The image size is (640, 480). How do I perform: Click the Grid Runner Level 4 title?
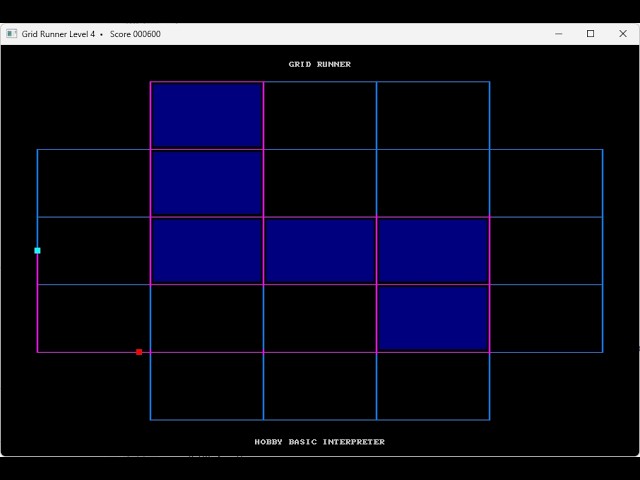(58, 34)
